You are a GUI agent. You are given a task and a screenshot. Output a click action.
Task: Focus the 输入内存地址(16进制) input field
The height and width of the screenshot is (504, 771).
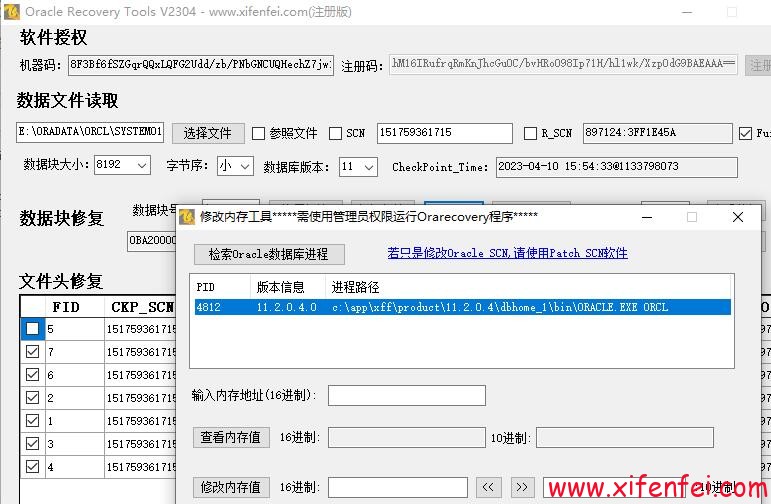(407, 395)
